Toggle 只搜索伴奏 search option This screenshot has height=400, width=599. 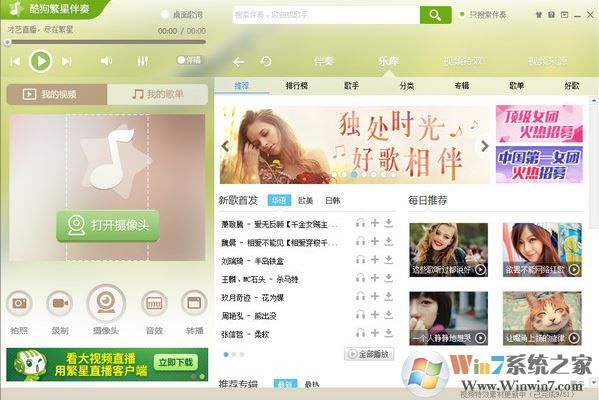(x=483, y=15)
